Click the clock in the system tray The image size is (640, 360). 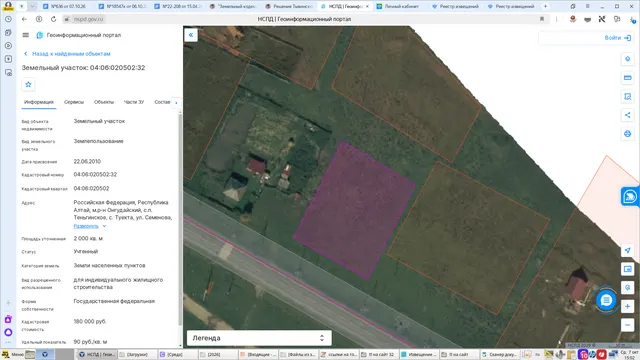pyautogui.click(x=629, y=354)
